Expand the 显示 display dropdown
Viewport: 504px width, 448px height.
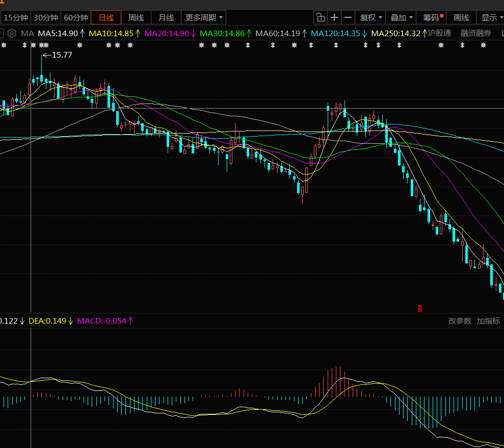(491, 18)
